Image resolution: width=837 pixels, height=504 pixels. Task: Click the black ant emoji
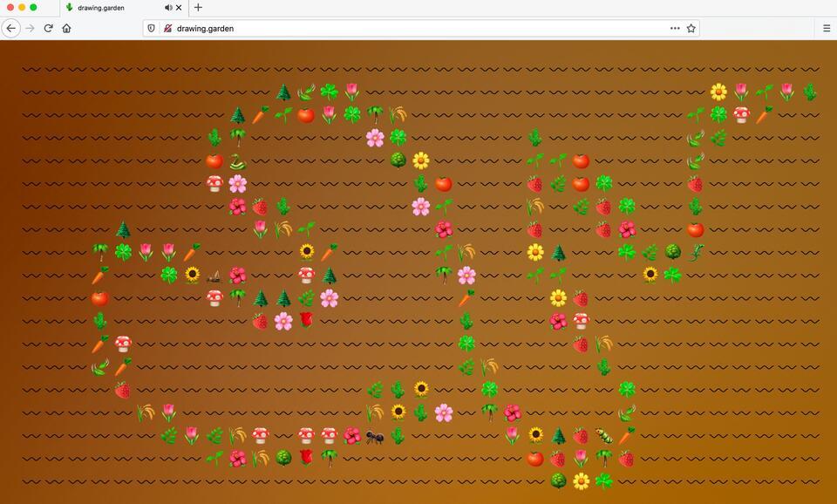pos(375,437)
